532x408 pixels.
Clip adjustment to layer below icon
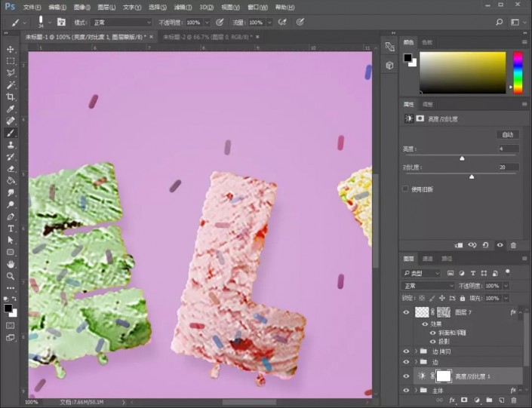pyautogui.click(x=458, y=245)
